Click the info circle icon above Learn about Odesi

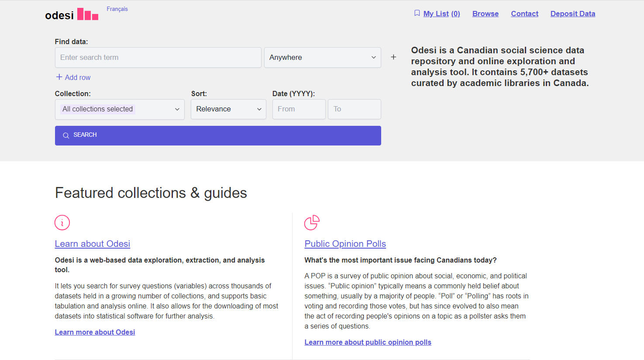pyautogui.click(x=62, y=223)
